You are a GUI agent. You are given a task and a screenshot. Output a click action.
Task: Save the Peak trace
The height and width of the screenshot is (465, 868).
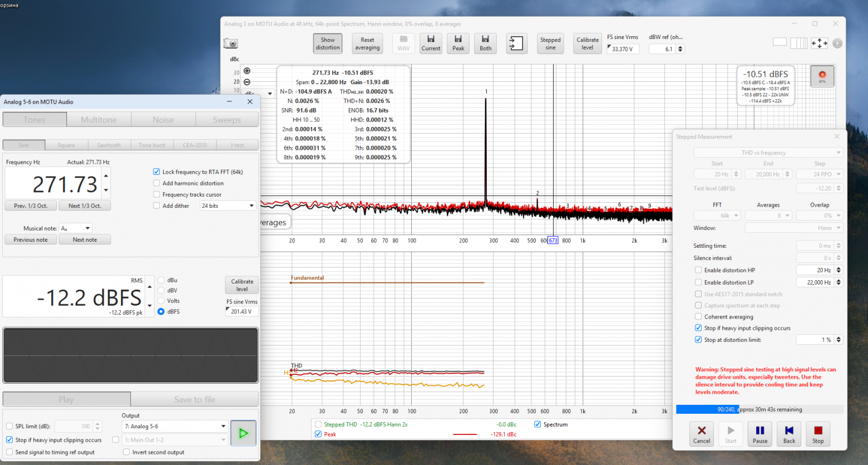(458, 43)
